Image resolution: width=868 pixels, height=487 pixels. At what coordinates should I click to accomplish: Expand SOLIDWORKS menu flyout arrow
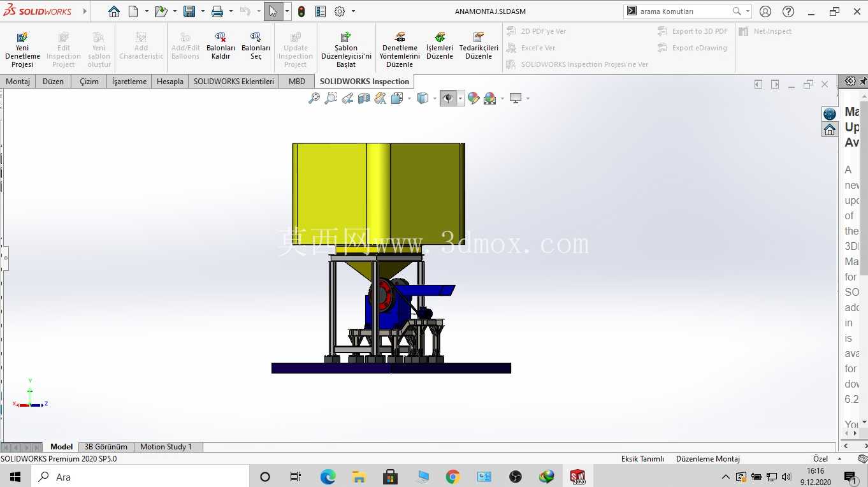point(85,11)
